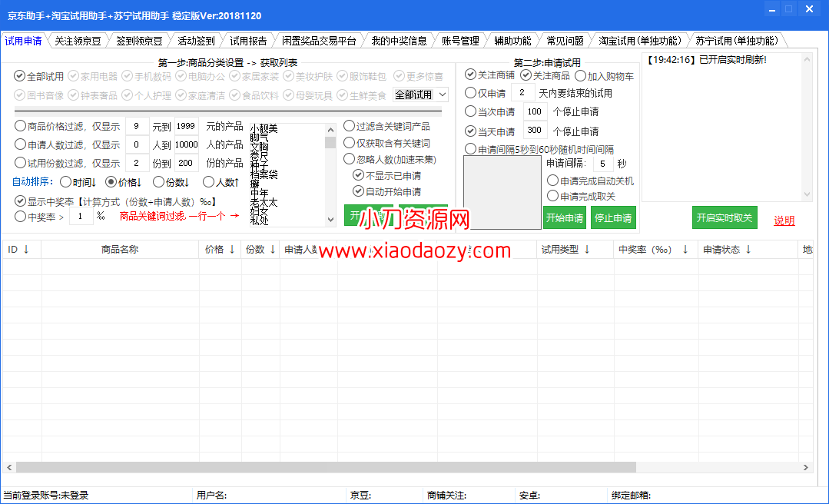Enable the 中奖率 > filter option
Image resolution: width=829 pixels, height=504 pixels.
tap(39, 217)
